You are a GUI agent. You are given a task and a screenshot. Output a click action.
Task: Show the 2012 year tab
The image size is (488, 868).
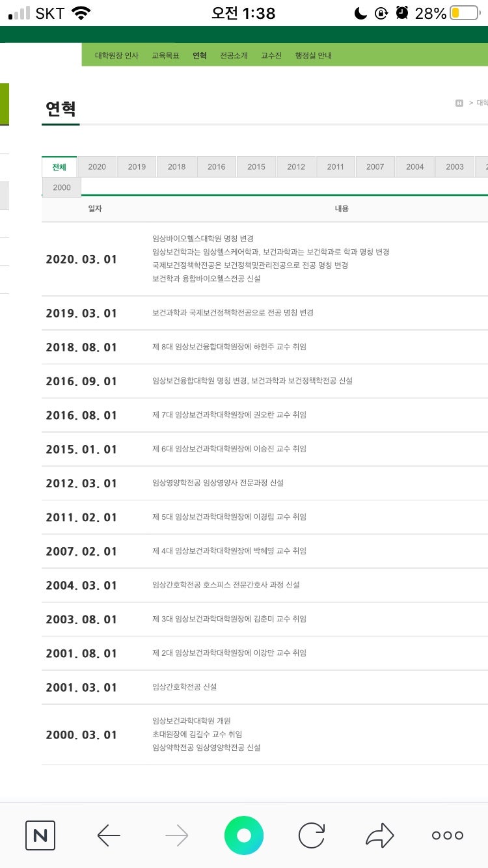(296, 167)
